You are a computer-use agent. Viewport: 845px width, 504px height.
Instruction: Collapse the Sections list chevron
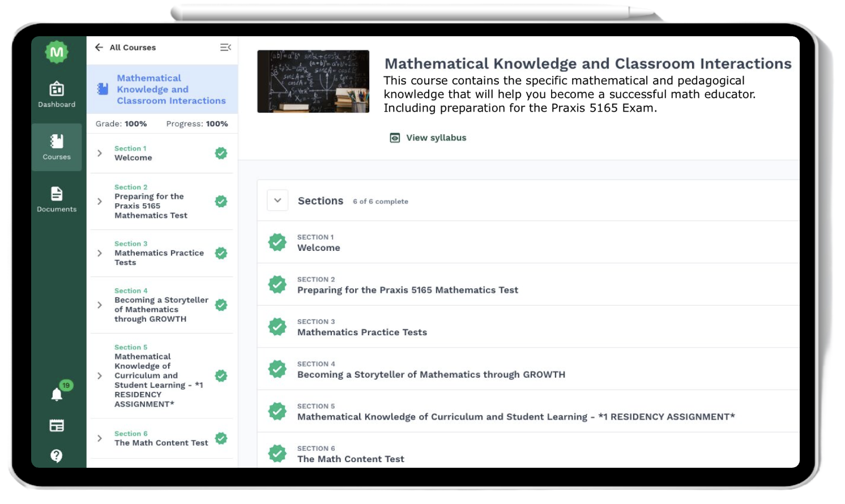point(278,200)
